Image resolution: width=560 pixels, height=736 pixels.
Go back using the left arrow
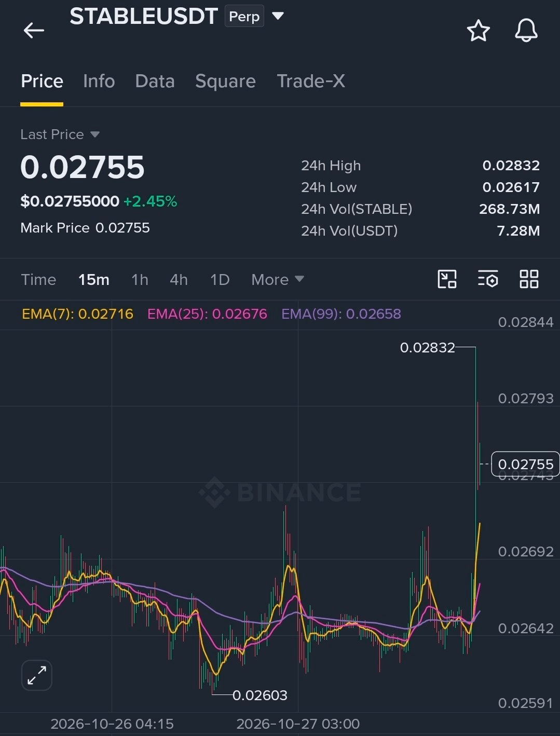coord(34,30)
